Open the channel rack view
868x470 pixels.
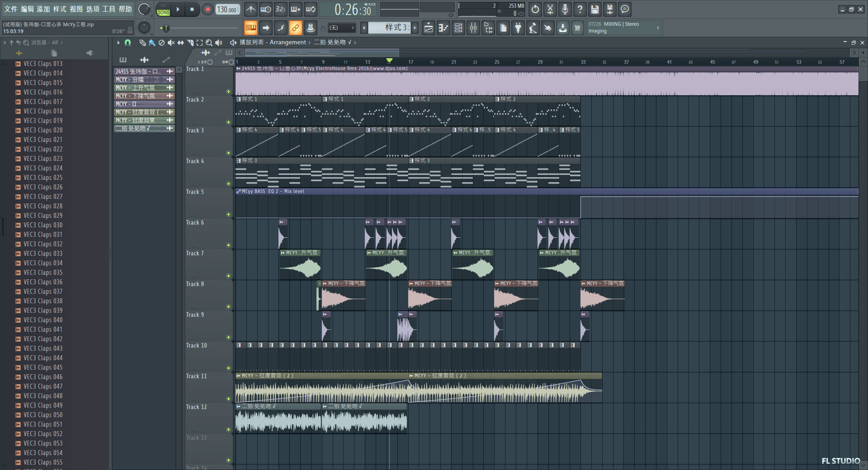tap(458, 28)
